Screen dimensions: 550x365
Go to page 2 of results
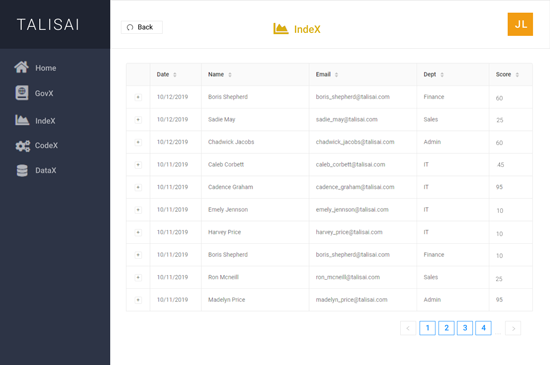pyautogui.click(x=446, y=328)
